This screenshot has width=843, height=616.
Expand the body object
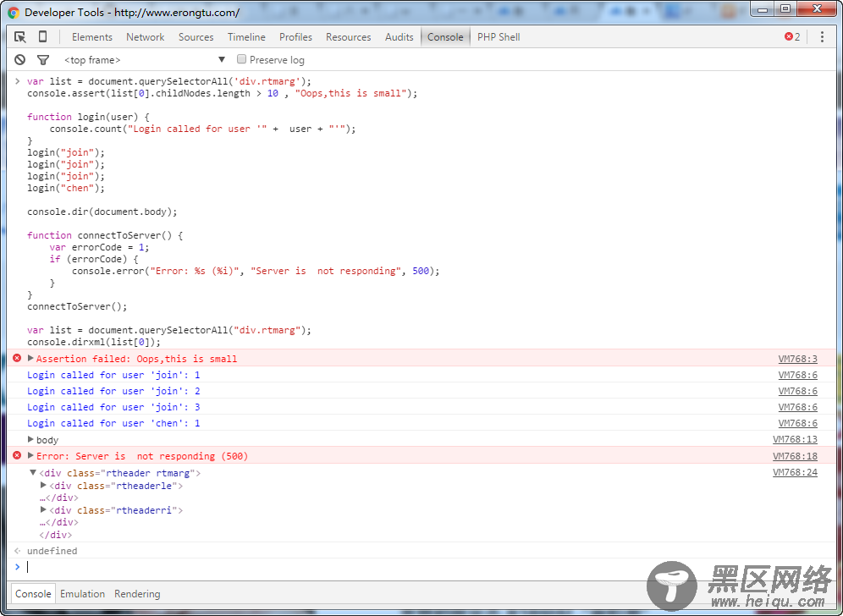click(30, 439)
